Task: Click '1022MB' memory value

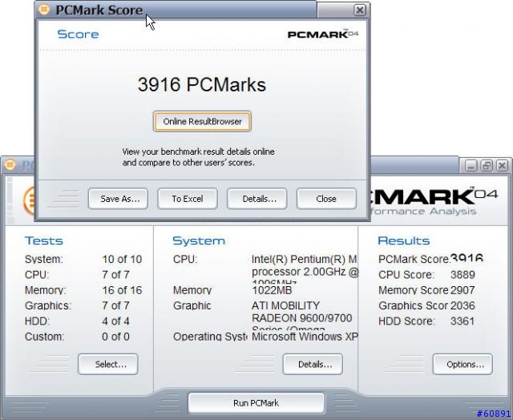Action: coord(272,290)
